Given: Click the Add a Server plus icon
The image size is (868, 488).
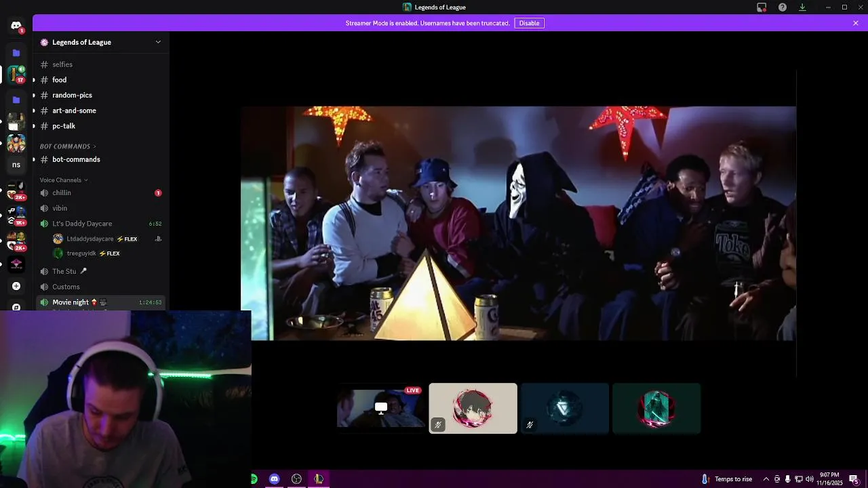Looking at the screenshot, I should coord(16,286).
